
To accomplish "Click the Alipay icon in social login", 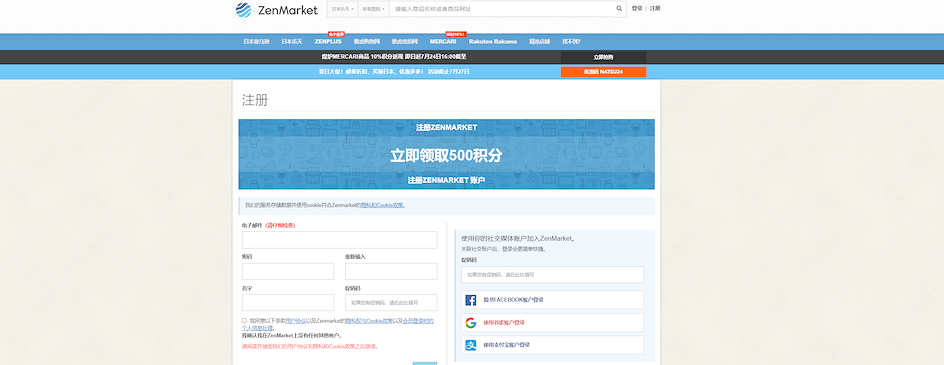I will point(471,345).
